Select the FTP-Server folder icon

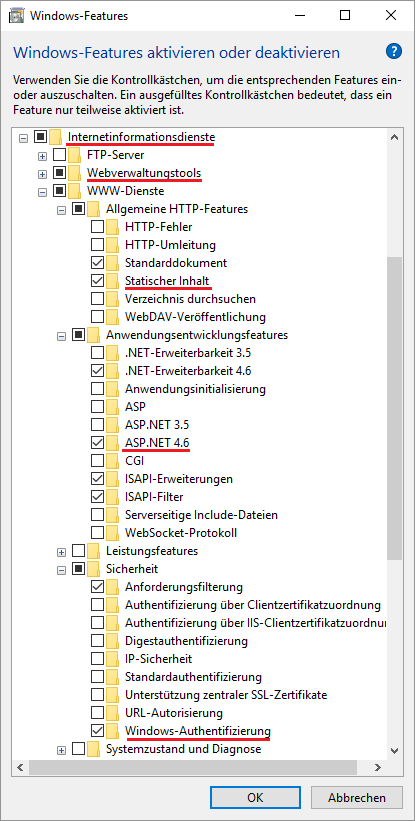click(75, 155)
